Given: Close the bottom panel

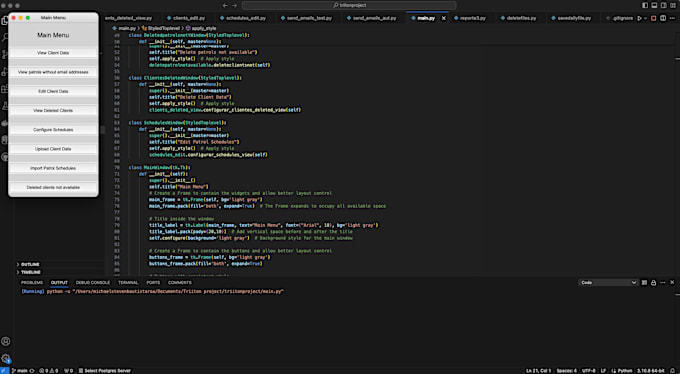Looking at the screenshot, I should 672,282.
